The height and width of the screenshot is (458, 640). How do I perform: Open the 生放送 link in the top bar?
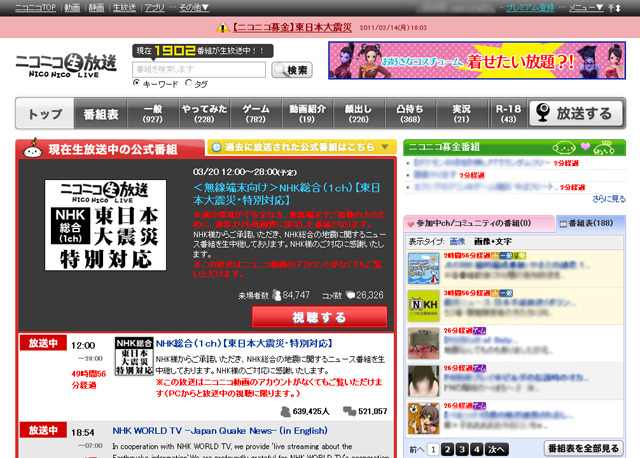(x=124, y=7)
